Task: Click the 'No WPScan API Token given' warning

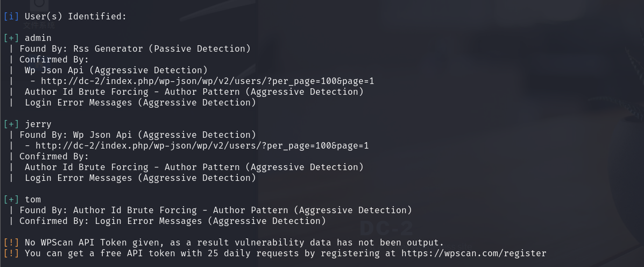Action: [x=234, y=243]
